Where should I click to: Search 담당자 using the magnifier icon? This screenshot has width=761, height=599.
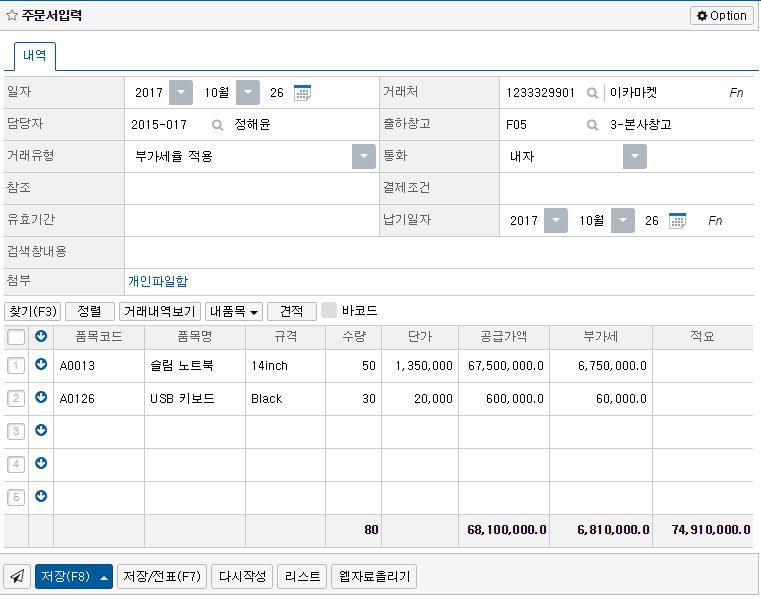(x=217, y=125)
